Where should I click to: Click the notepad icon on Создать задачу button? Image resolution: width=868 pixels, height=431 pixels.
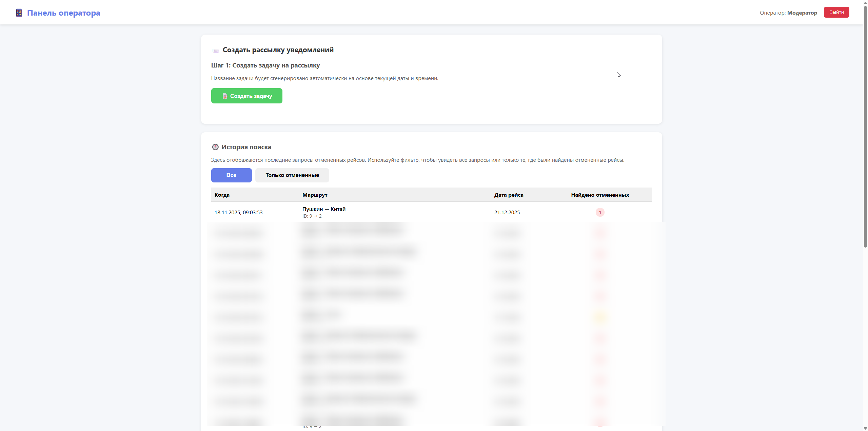coord(225,96)
